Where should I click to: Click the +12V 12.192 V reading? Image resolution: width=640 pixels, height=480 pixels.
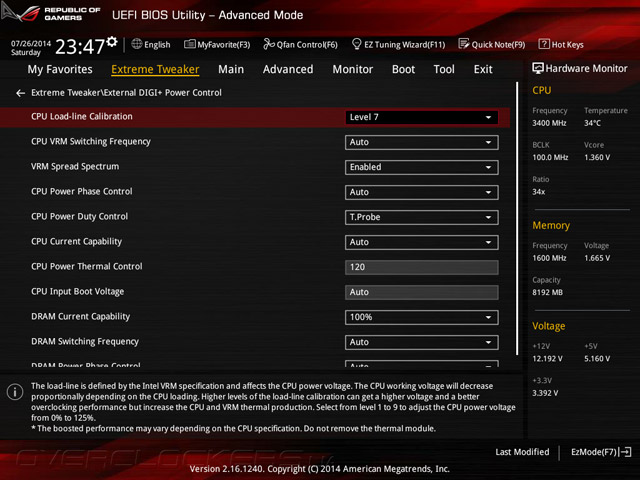pos(547,359)
